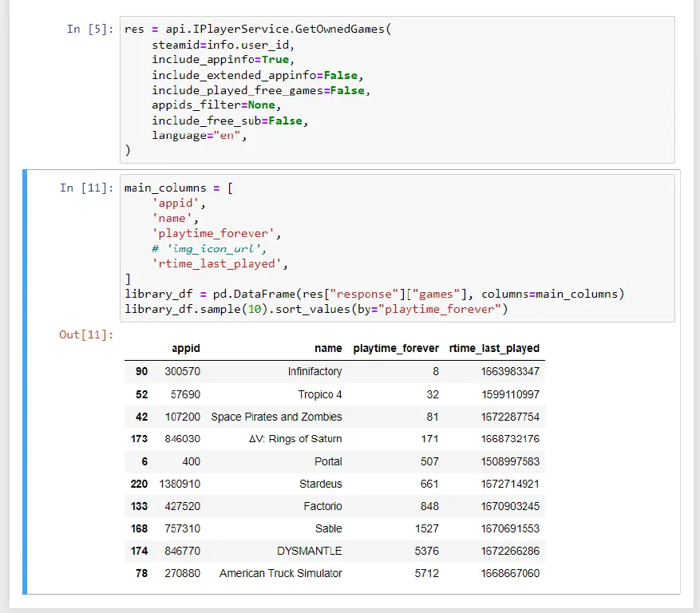
Task: Click the commented 'img_icon_url' line
Action: [x=209, y=249]
